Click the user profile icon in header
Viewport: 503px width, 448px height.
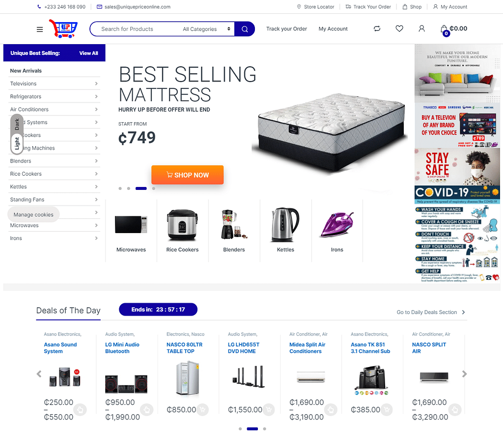tap(421, 28)
